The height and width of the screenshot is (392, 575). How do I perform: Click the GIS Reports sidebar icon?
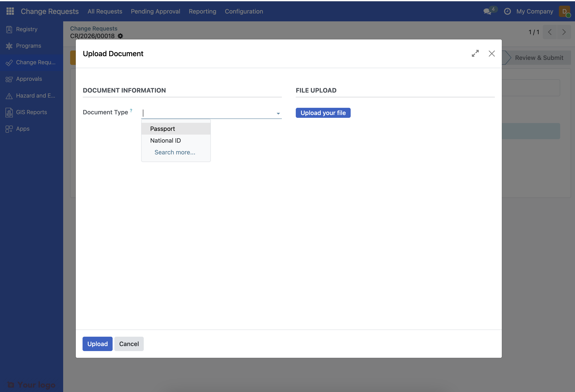(x=9, y=112)
